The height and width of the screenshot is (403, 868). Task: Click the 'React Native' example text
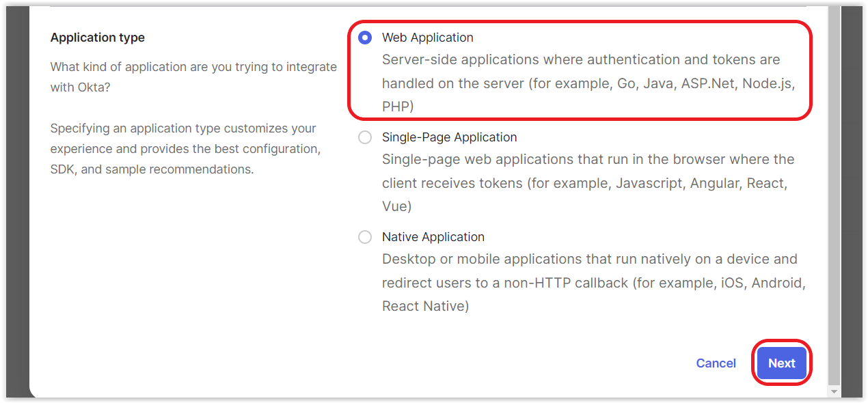[424, 306]
